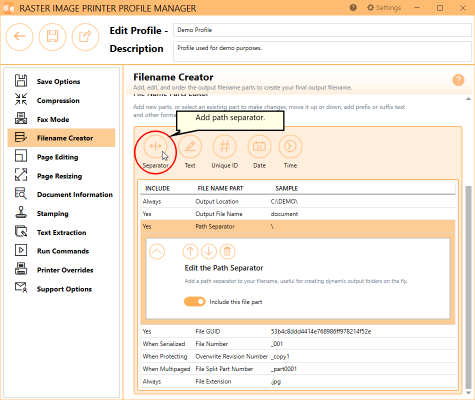Add a path separator part
The width and height of the screenshot is (475, 400).
(x=155, y=146)
